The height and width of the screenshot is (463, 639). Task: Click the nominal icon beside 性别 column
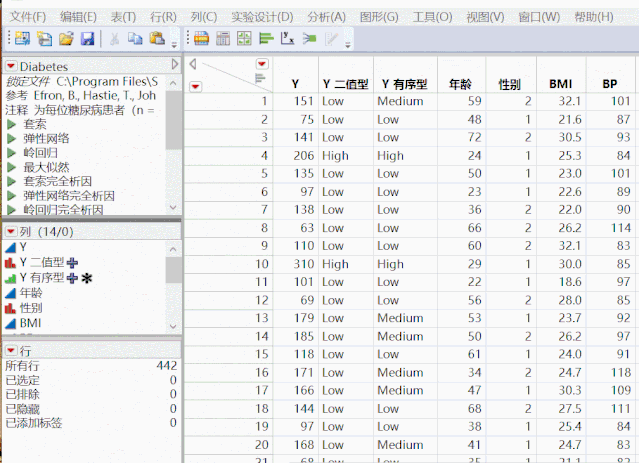[x=10, y=309]
